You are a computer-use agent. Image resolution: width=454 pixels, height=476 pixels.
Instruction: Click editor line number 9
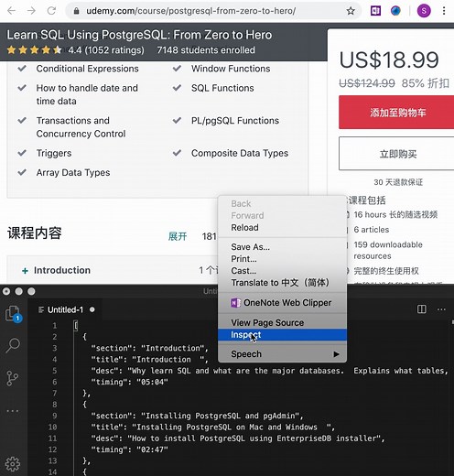click(55, 416)
